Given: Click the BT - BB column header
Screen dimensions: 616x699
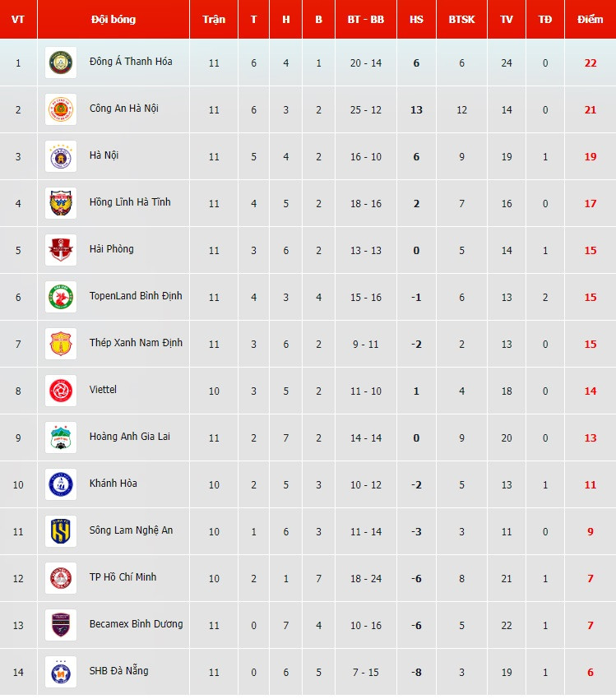Looking at the screenshot, I should pyautogui.click(x=366, y=20).
